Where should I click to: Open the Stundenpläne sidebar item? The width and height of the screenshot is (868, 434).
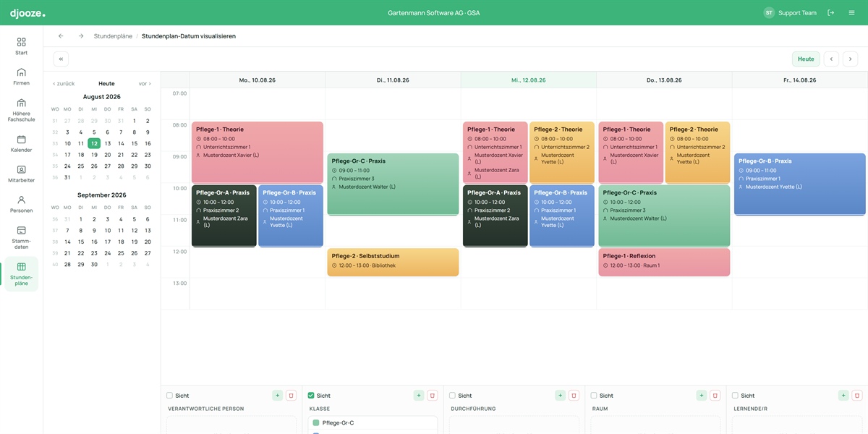coord(21,274)
